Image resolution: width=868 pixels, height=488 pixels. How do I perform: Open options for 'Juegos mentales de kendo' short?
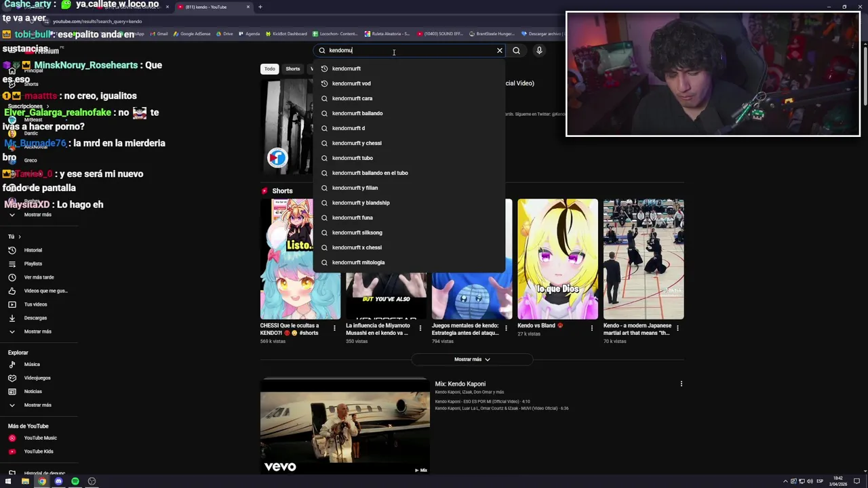[x=506, y=328]
